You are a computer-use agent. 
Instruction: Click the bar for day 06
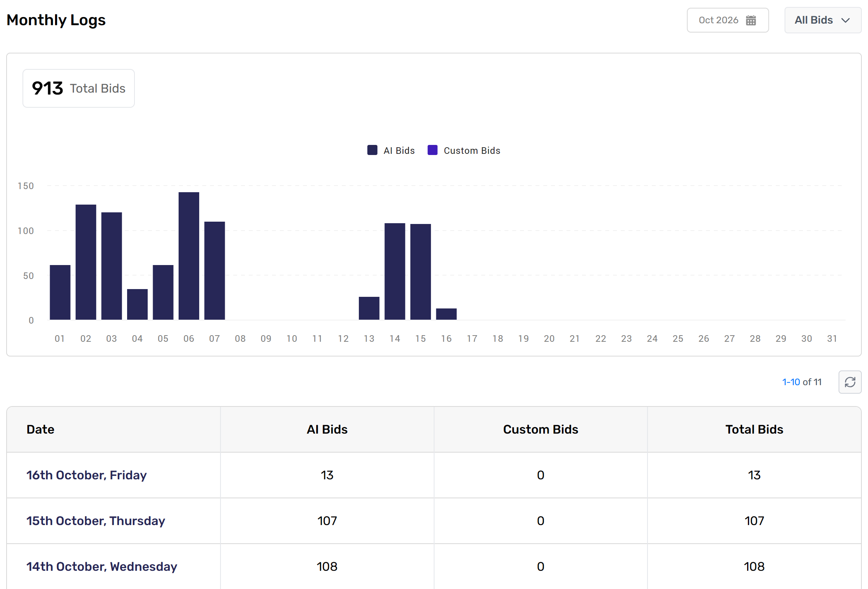(x=189, y=256)
